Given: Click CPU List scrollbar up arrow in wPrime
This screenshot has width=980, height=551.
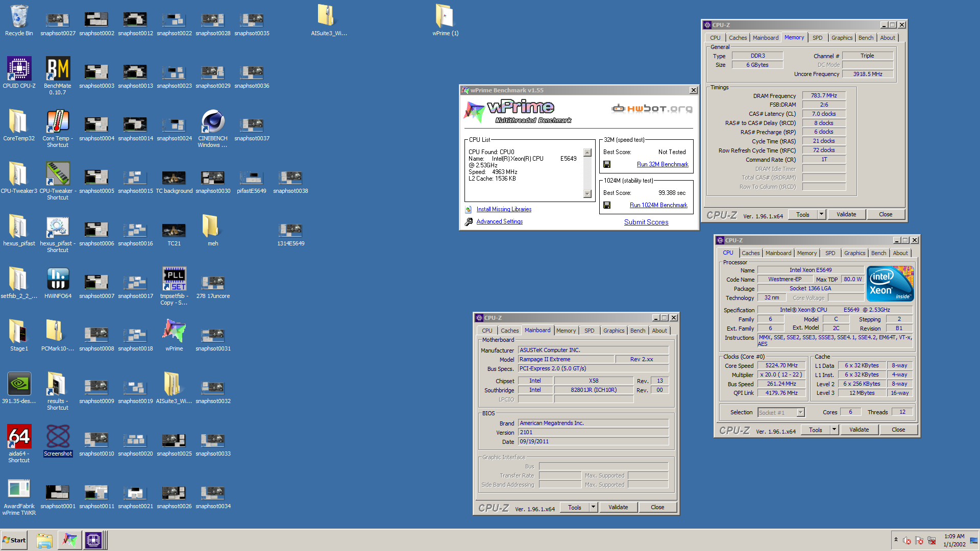Looking at the screenshot, I should pos(587,153).
